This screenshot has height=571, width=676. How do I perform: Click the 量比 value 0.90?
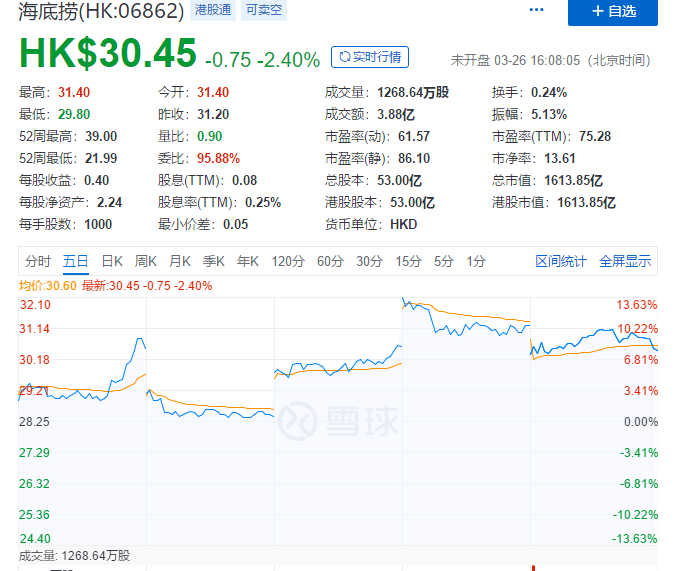[x=210, y=136]
